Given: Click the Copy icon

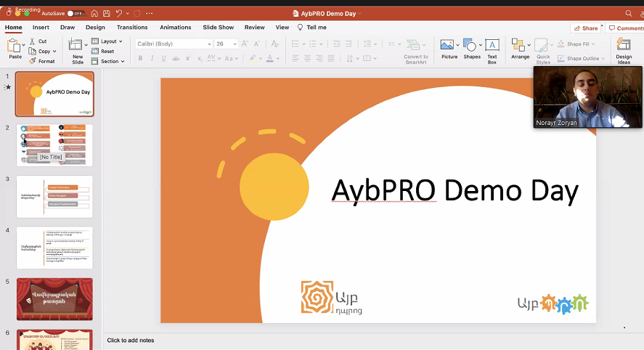Looking at the screenshot, I should pyautogui.click(x=33, y=52).
